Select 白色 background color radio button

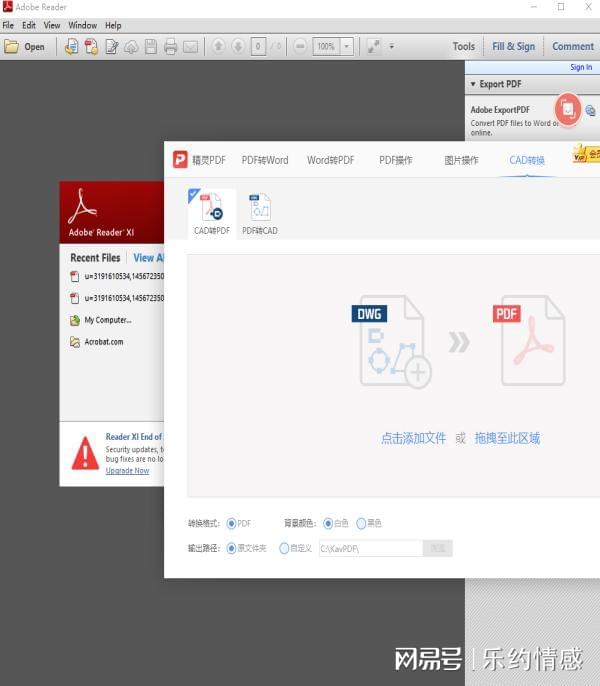[328, 523]
